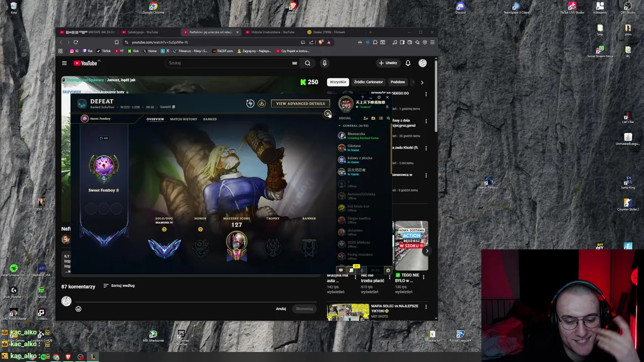Open Google Chrome from the desktop
Viewport: 644px width, 362px height.
[153, 9]
